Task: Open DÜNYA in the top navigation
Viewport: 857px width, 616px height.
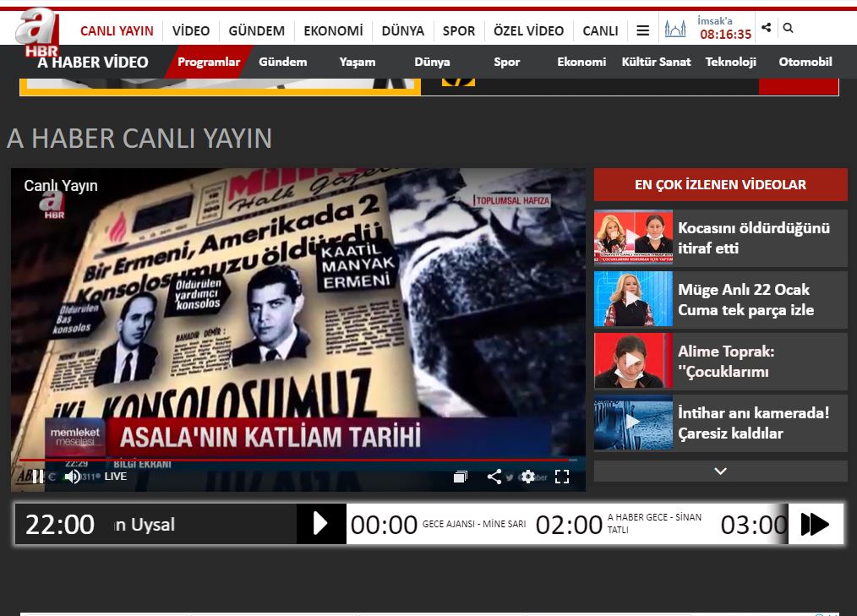Action: 403,31
